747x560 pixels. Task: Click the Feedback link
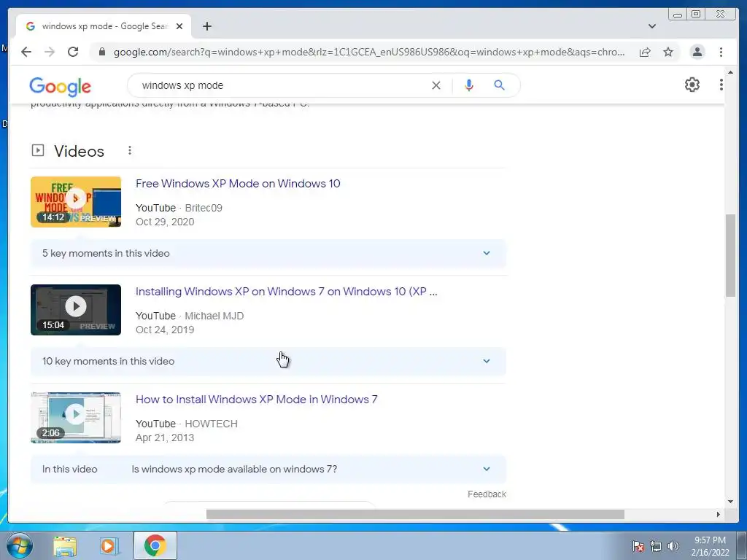[x=487, y=494]
